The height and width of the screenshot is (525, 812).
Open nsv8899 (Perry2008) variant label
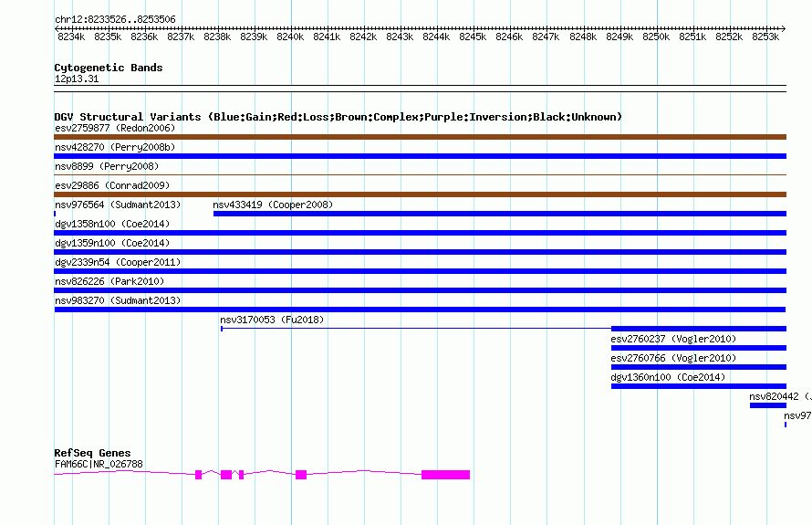(x=107, y=166)
